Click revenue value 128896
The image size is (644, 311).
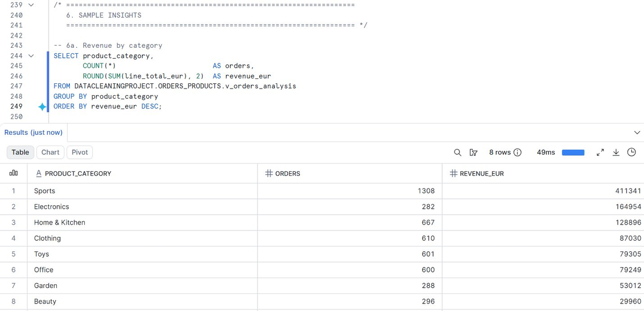tap(628, 222)
